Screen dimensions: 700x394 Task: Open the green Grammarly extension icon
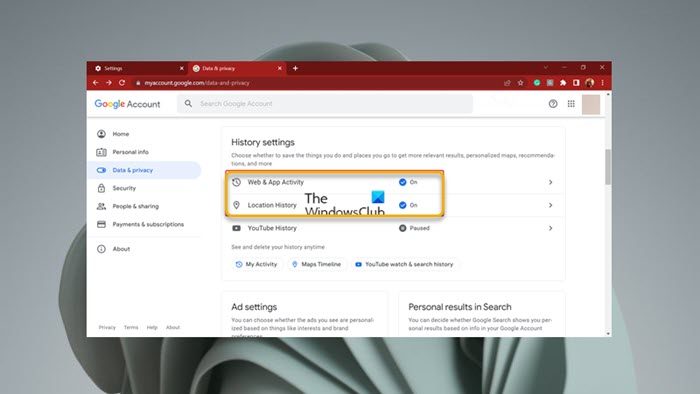537,83
